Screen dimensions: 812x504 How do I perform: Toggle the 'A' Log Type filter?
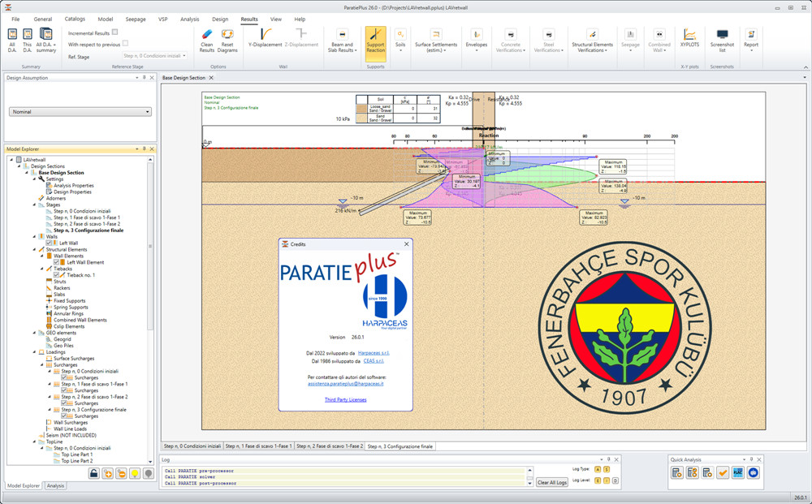pyautogui.click(x=598, y=469)
